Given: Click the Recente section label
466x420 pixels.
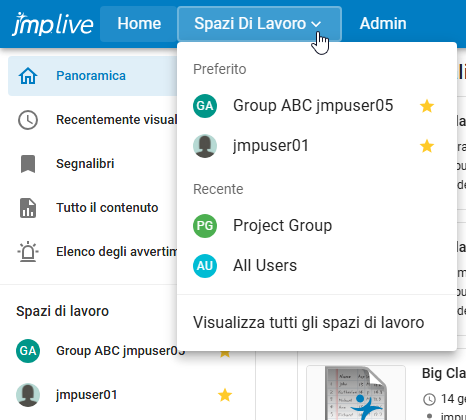Looking at the screenshot, I should [x=218, y=189].
